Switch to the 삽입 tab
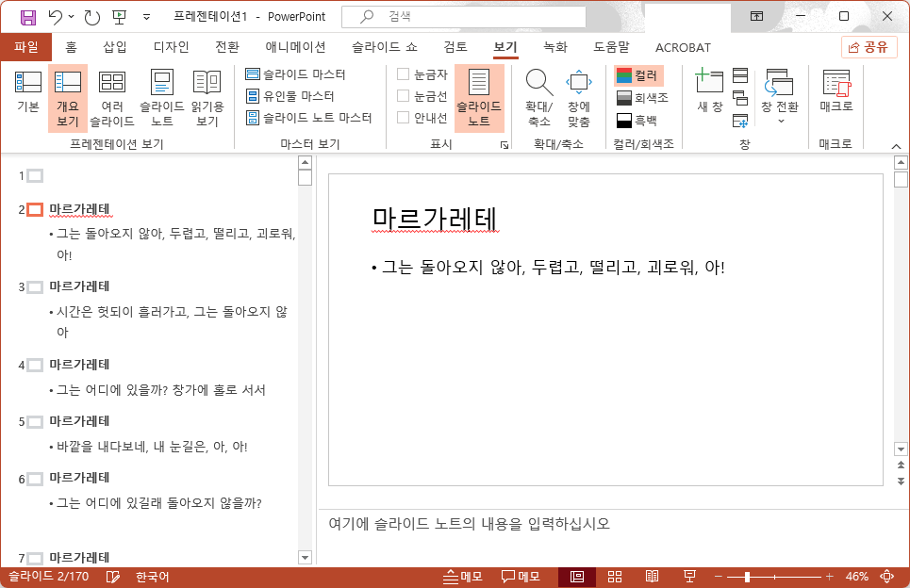Viewport: 910px width, 588px height. [115, 47]
